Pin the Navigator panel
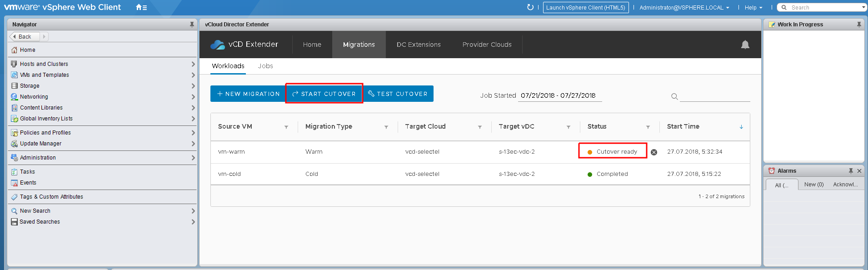The image size is (868, 270). pos(192,25)
